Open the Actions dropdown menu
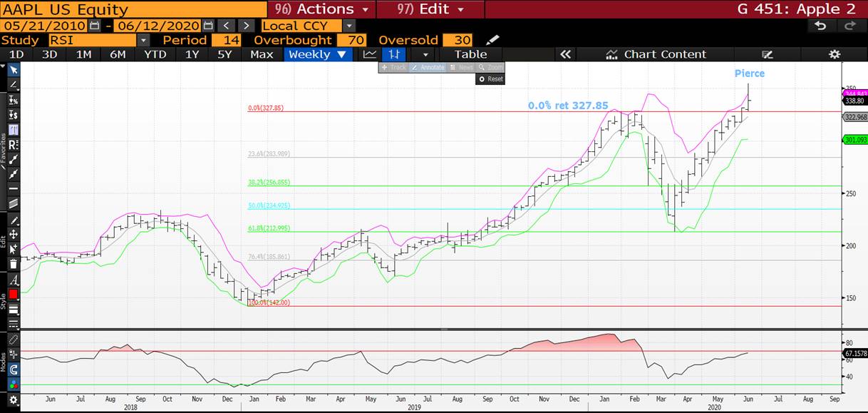868x413 pixels. pyautogui.click(x=322, y=9)
